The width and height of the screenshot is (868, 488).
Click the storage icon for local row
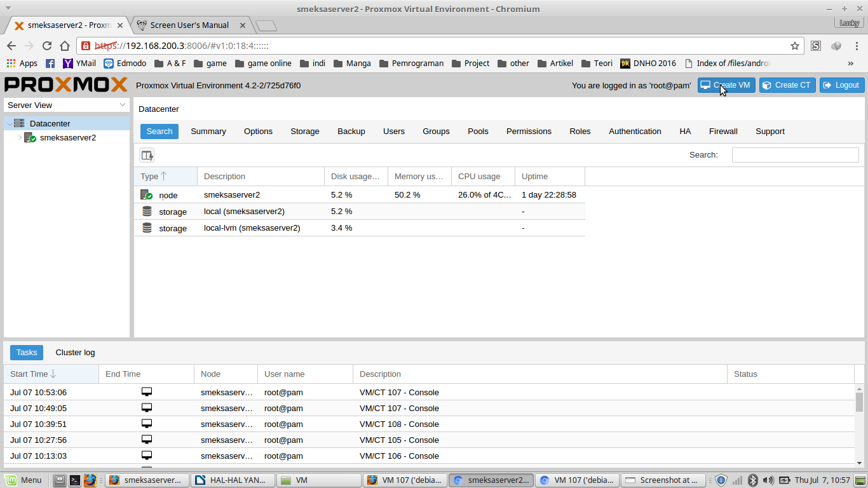click(x=147, y=211)
